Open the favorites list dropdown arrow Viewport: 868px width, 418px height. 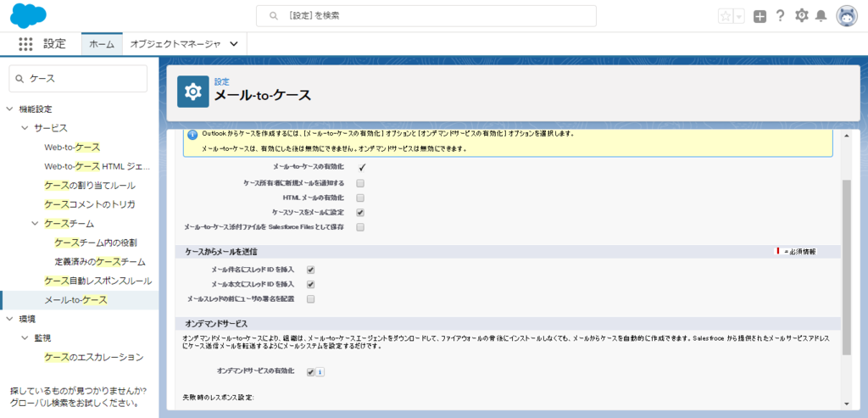(739, 16)
